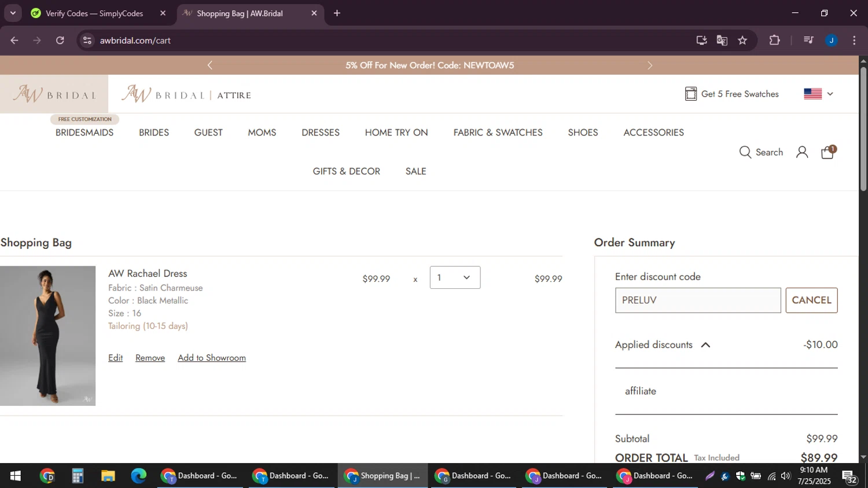Open the account profile icon
The width and height of the screenshot is (868, 488).
click(x=802, y=152)
